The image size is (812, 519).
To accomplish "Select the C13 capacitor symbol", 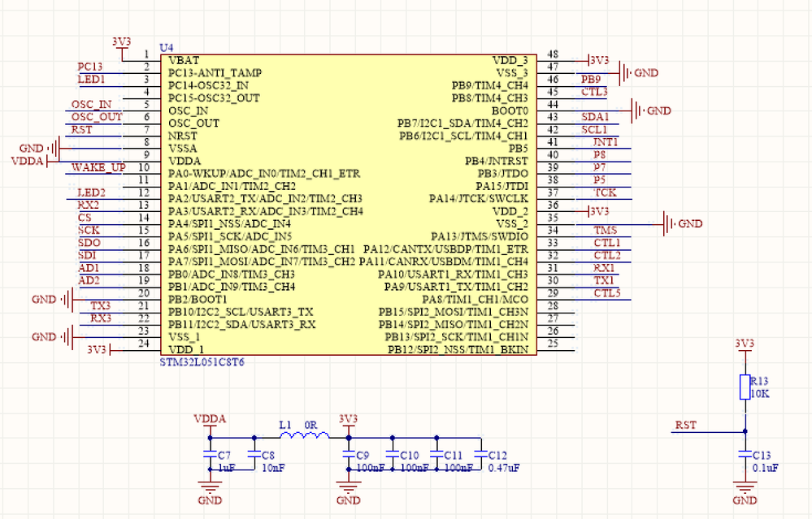I will point(745,454).
